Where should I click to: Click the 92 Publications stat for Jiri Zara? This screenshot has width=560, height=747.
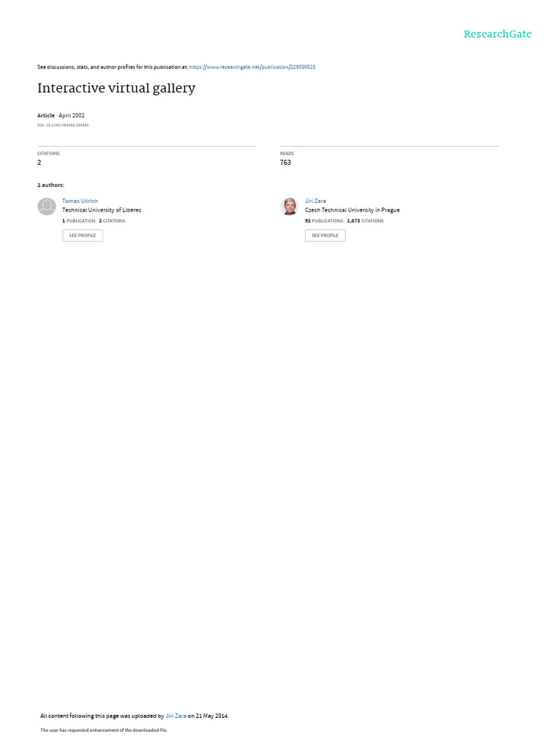click(324, 221)
